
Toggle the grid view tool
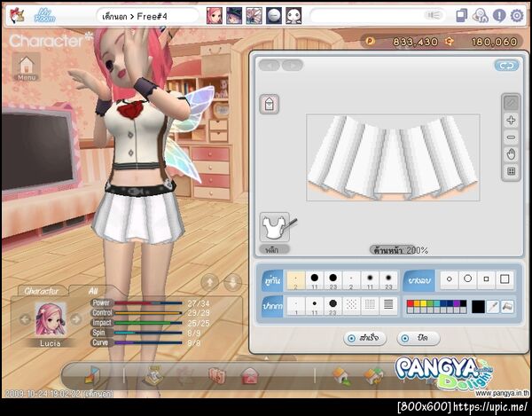[x=511, y=171]
